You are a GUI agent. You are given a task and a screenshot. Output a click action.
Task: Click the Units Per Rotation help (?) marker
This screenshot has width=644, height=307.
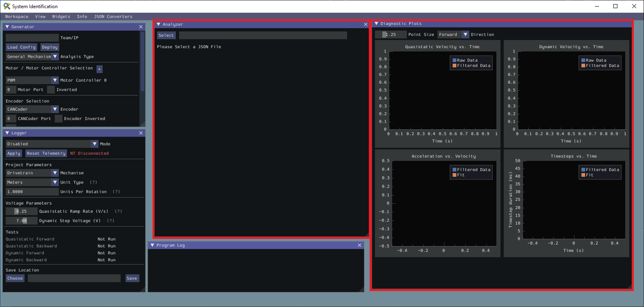pos(117,192)
